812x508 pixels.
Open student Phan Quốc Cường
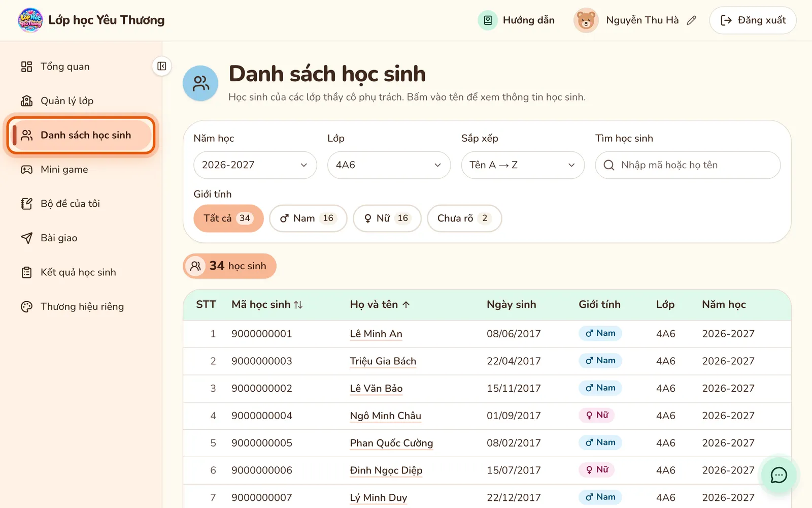click(x=391, y=443)
